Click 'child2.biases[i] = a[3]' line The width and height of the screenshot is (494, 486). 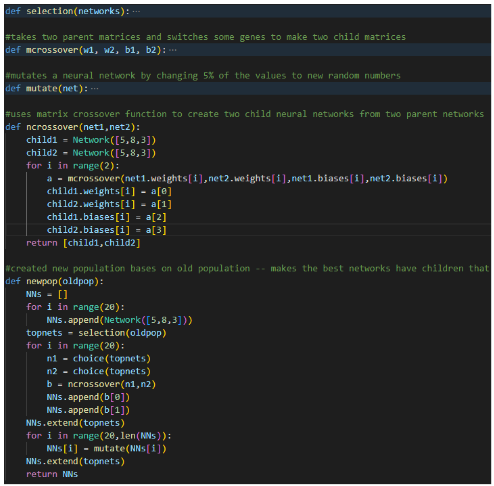point(107,230)
